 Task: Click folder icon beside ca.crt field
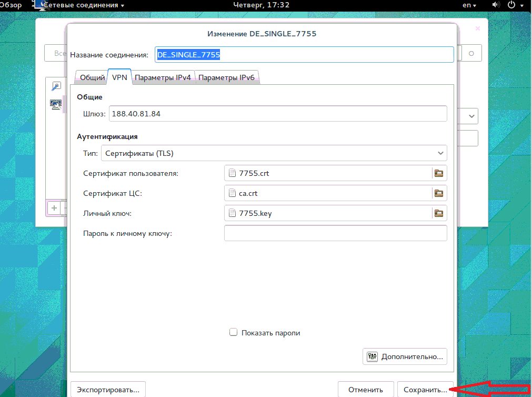coord(438,193)
